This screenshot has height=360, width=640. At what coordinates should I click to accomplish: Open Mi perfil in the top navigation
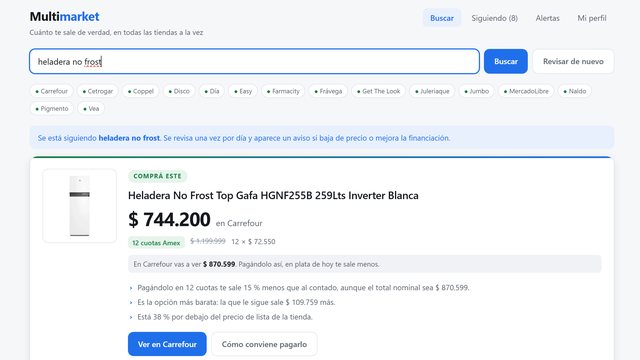pos(591,18)
